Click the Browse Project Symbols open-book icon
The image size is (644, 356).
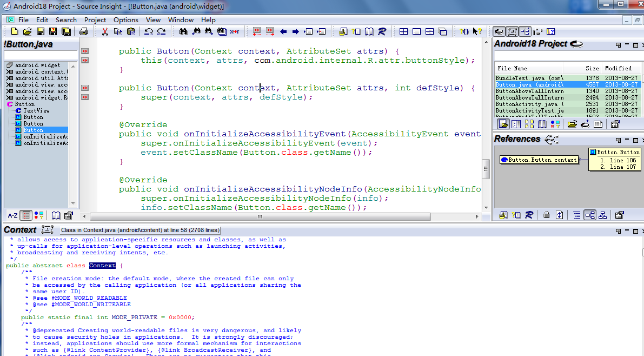point(369,32)
